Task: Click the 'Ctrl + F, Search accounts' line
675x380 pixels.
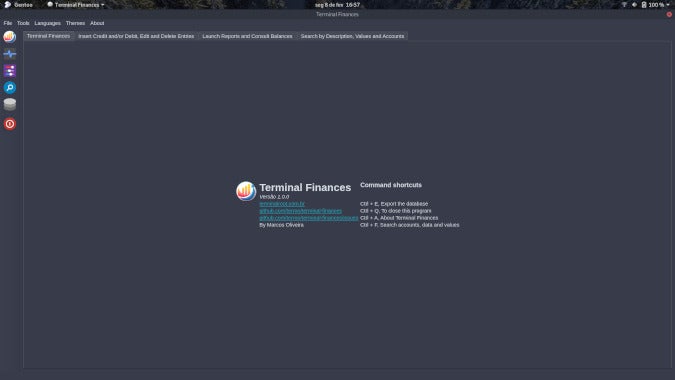Action: click(x=409, y=225)
